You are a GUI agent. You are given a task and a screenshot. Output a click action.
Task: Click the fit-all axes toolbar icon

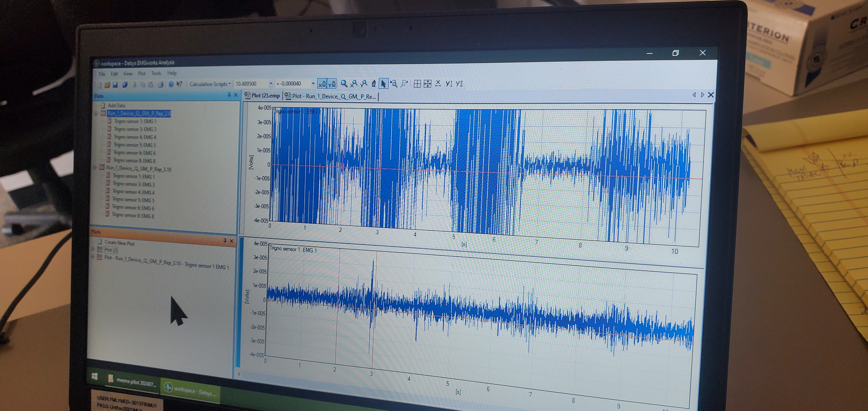click(x=427, y=84)
